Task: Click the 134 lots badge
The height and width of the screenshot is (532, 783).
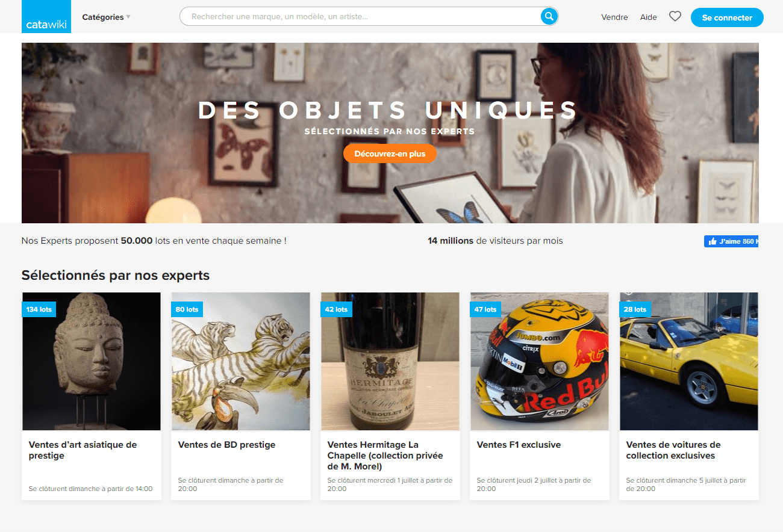Action: (39, 309)
